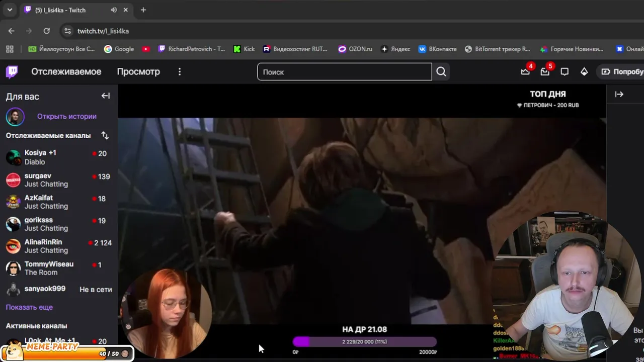Open the Twitch more options menu
644x362 pixels.
(x=180, y=72)
